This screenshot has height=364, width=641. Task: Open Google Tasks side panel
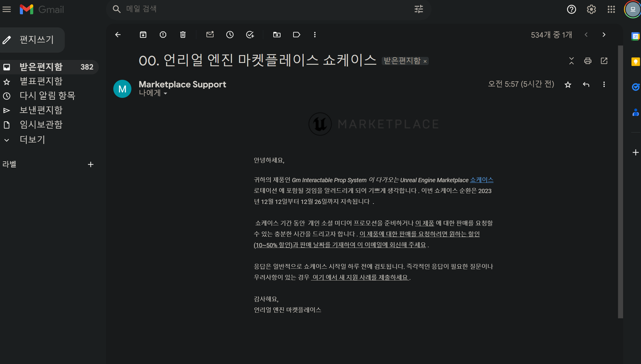click(635, 87)
